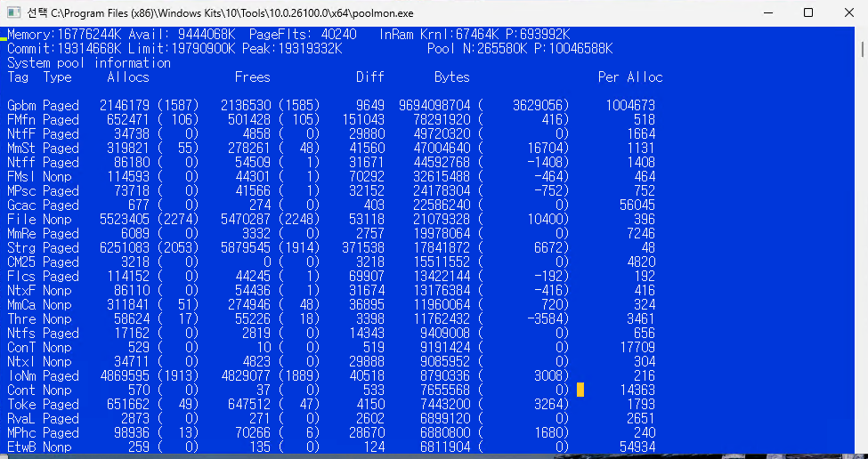The height and width of the screenshot is (459, 868).
Task: Click the yellow selection cursor block
Action: [580, 390]
